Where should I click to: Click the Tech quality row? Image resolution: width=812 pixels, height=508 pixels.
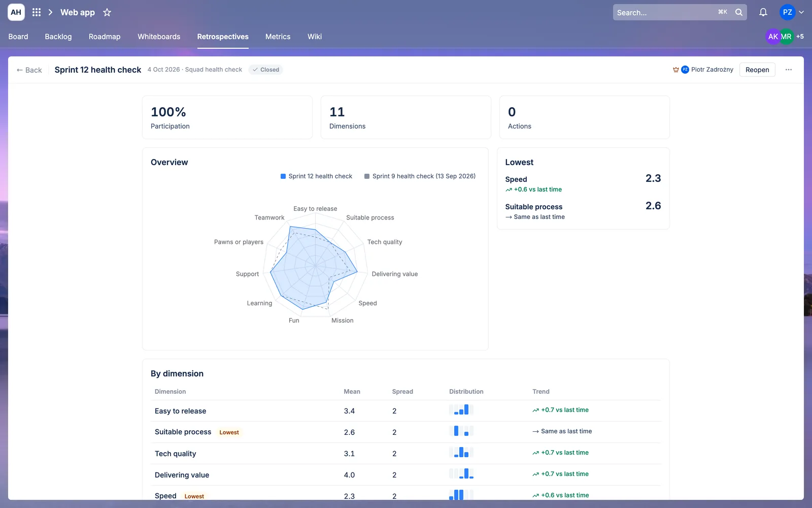coord(407,454)
